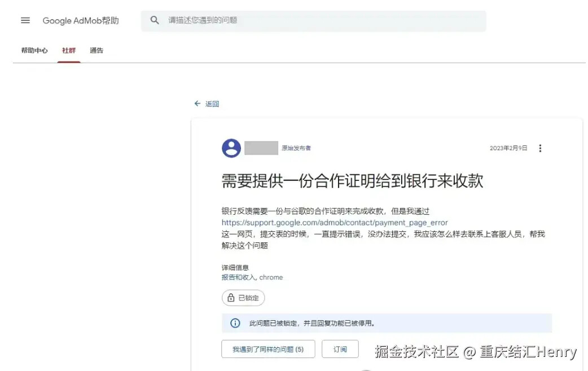Click the 此问题已被锁定 notice text
The height and width of the screenshot is (371, 588).
(x=312, y=324)
